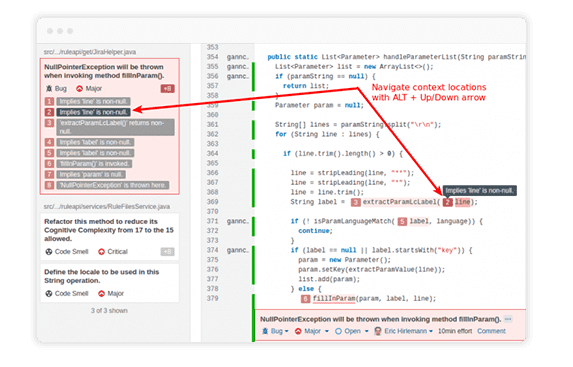Click Bug icon in NullPointerException sidebar card
573x367 pixels.
[49, 88]
